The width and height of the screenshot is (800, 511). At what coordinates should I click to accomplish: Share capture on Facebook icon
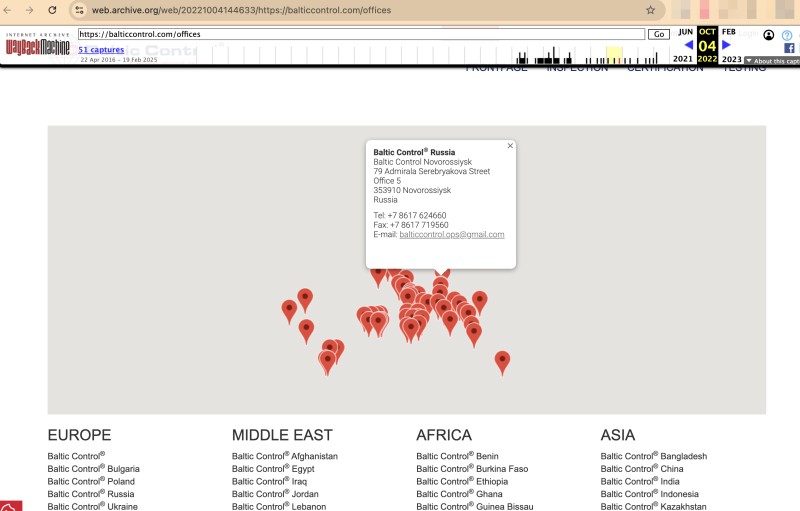[x=789, y=48]
